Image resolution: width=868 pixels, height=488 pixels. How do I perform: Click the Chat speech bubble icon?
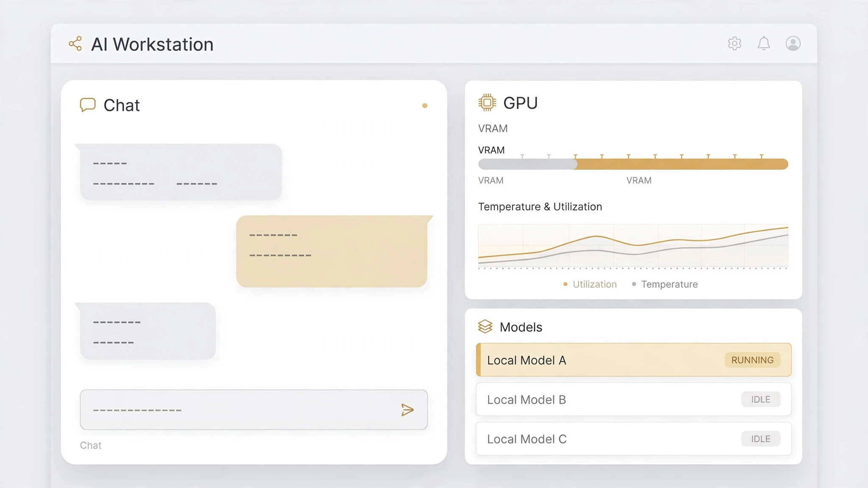[88, 105]
